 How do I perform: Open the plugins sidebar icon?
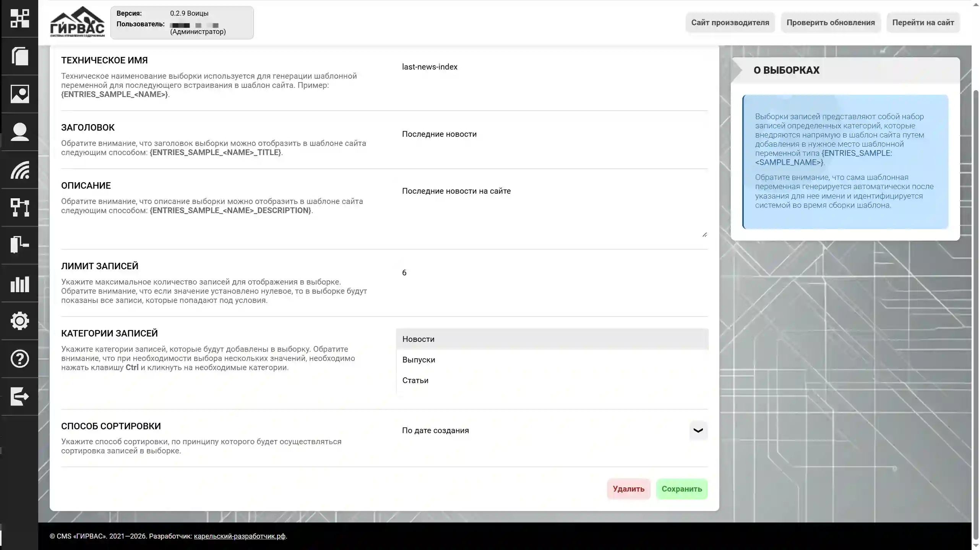(20, 244)
